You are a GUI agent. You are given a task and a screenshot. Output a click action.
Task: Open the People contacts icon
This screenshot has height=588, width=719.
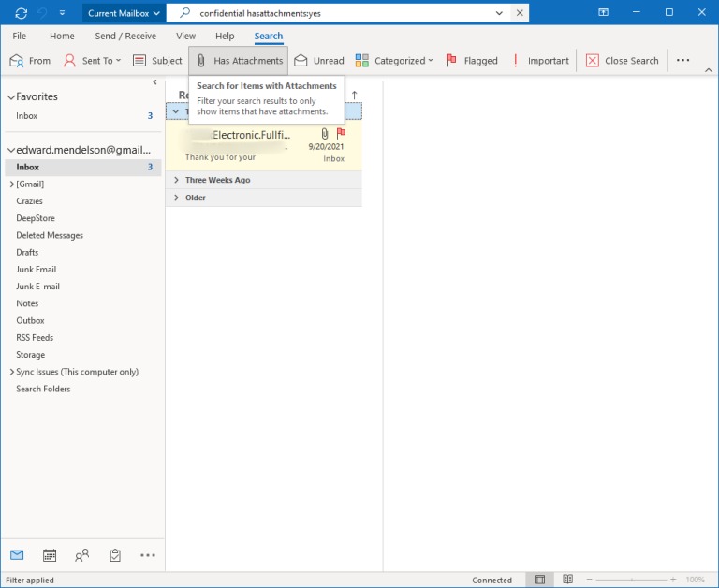[82, 555]
